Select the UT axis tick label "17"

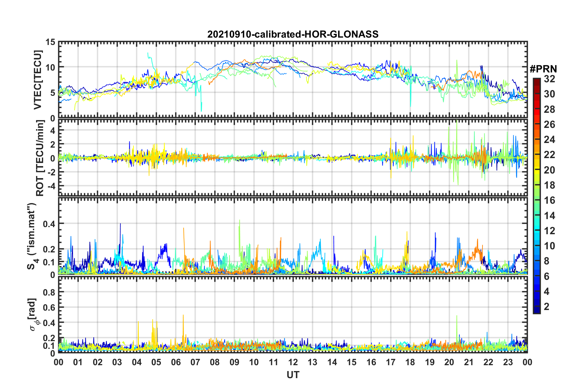tap(391, 362)
